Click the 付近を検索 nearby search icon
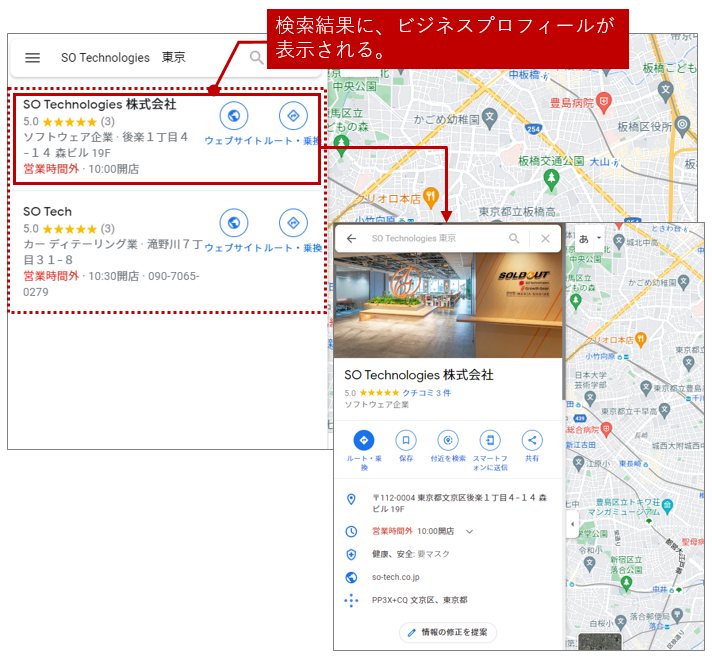Image resolution: width=712 pixels, height=658 pixels. pyautogui.click(x=447, y=440)
